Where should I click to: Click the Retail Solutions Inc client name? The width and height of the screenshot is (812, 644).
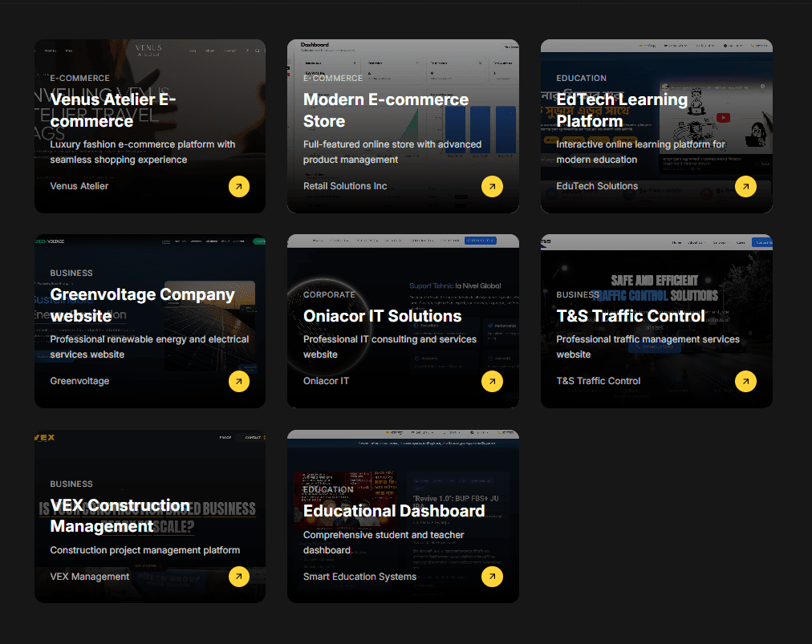(345, 186)
